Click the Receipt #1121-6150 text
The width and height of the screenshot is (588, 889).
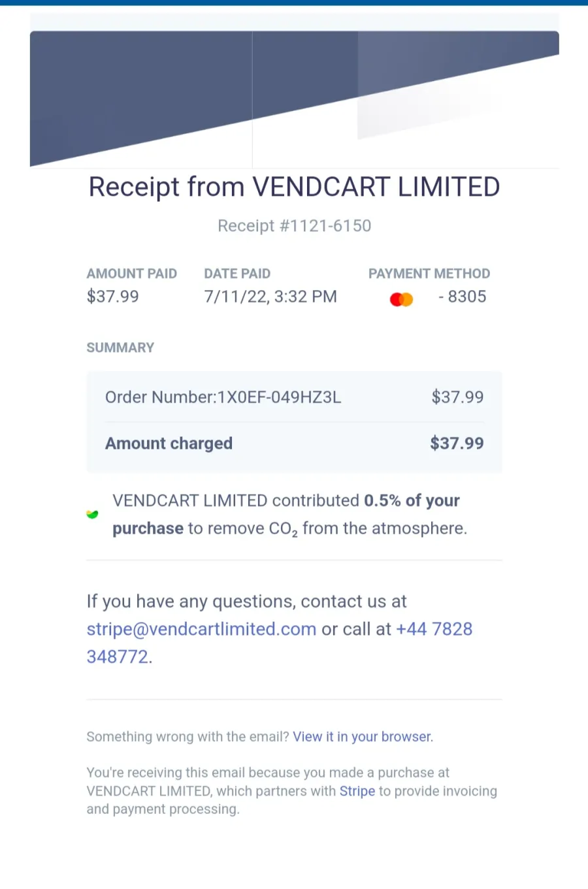(x=294, y=226)
